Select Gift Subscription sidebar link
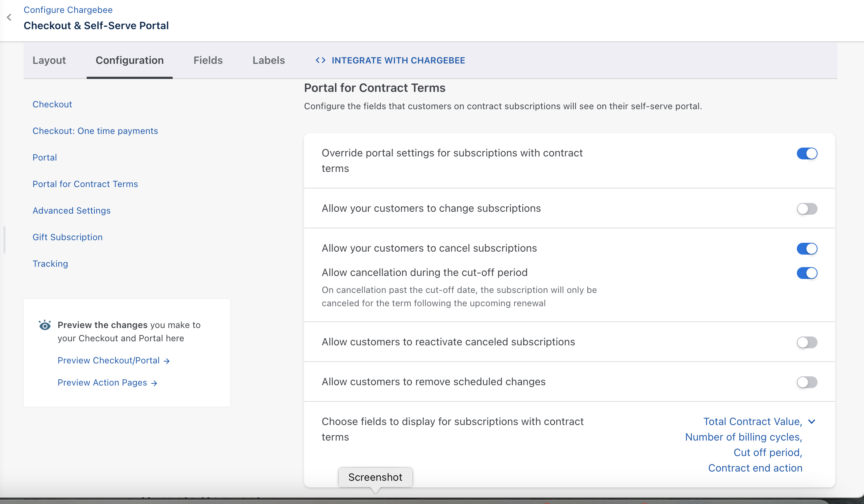The height and width of the screenshot is (504, 864). pos(68,237)
